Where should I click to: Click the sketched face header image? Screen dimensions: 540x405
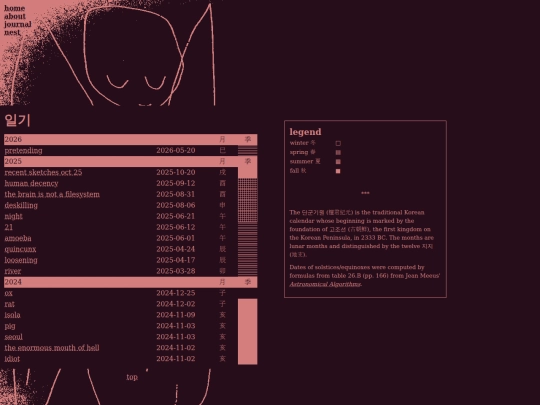point(107,53)
